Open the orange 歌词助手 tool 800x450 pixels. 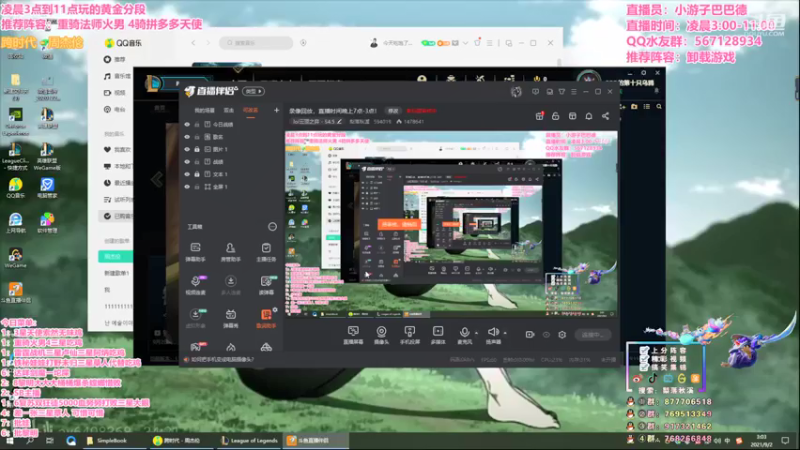pos(266,318)
